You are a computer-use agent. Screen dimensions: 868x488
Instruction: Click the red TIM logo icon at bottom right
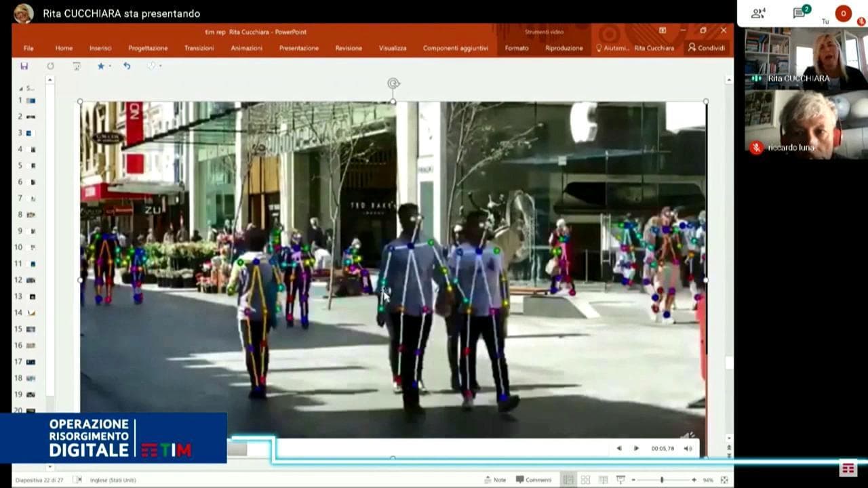coord(848,468)
